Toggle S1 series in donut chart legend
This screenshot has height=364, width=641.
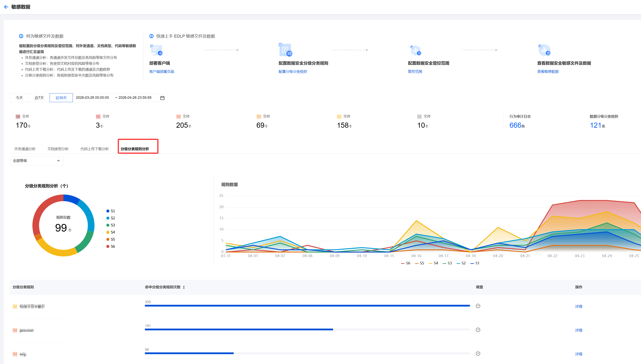click(111, 211)
